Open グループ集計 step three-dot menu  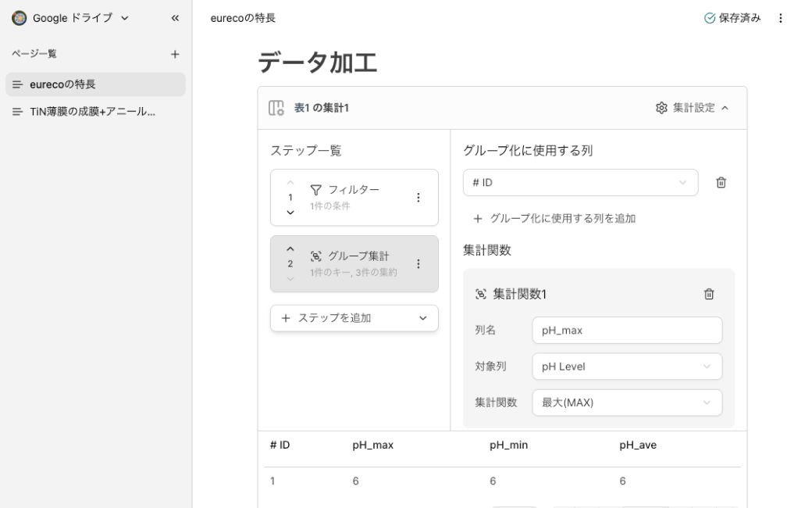click(x=418, y=264)
